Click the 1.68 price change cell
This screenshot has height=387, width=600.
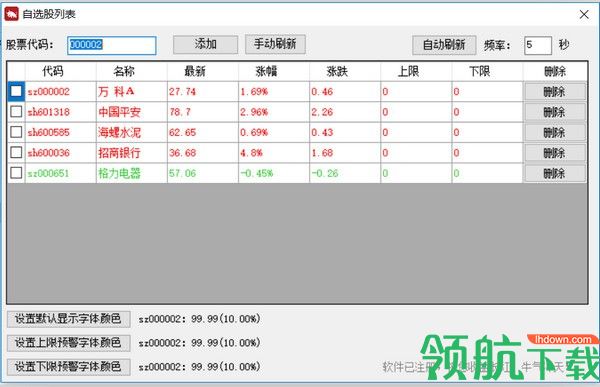(345, 152)
